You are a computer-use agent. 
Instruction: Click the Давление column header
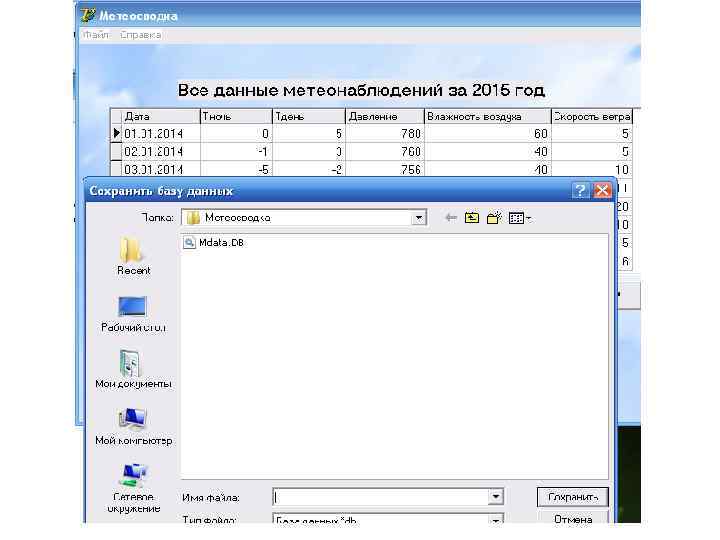click(385, 117)
